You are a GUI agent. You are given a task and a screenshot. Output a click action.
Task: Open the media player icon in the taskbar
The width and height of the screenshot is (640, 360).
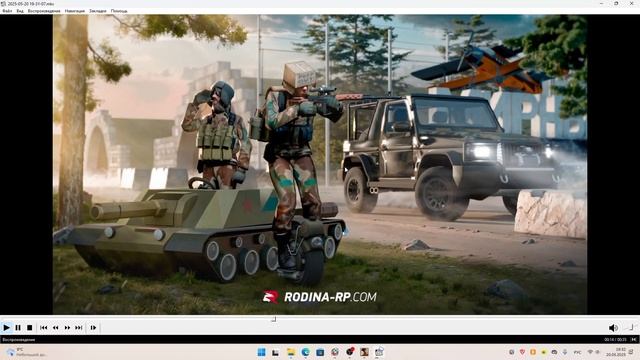[x=379, y=352]
